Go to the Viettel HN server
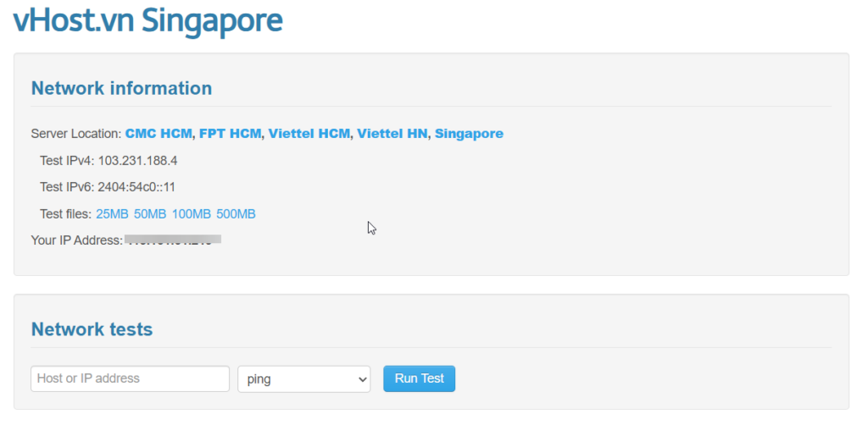868x431 pixels. tap(392, 134)
